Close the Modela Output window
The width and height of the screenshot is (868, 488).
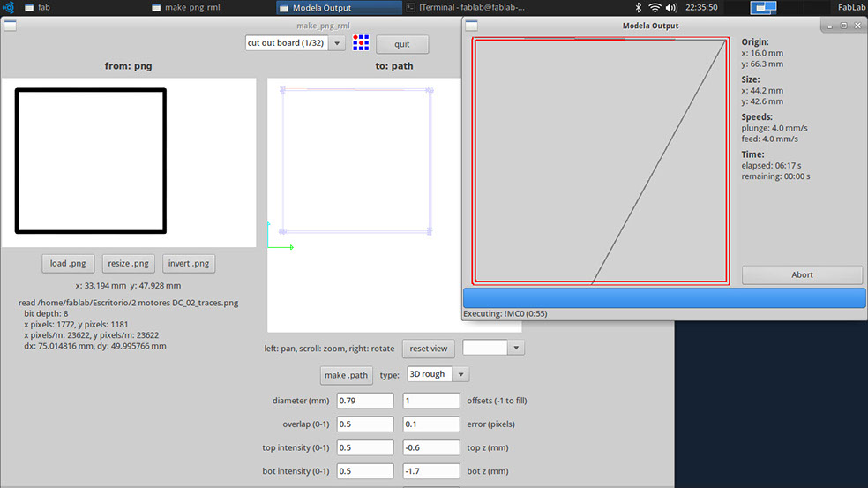coord(857,26)
